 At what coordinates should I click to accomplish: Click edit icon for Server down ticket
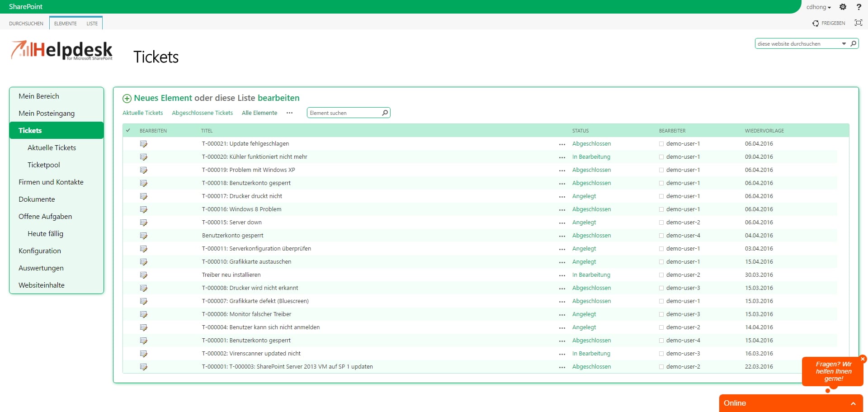[x=144, y=223]
